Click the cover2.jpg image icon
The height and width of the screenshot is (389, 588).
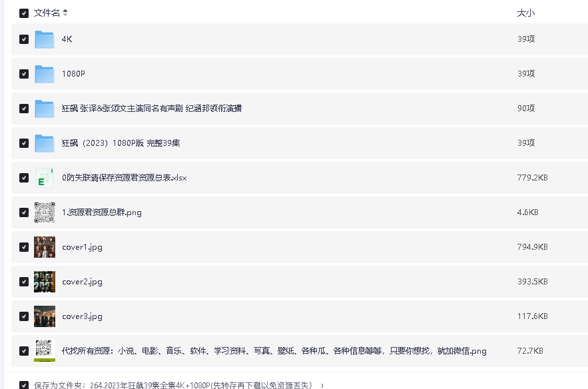44,281
